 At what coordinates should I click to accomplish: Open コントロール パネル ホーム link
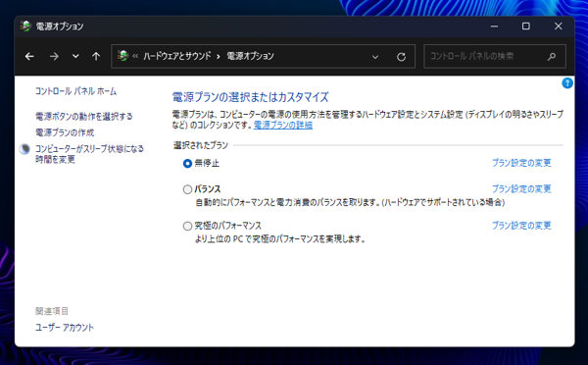[x=75, y=91]
